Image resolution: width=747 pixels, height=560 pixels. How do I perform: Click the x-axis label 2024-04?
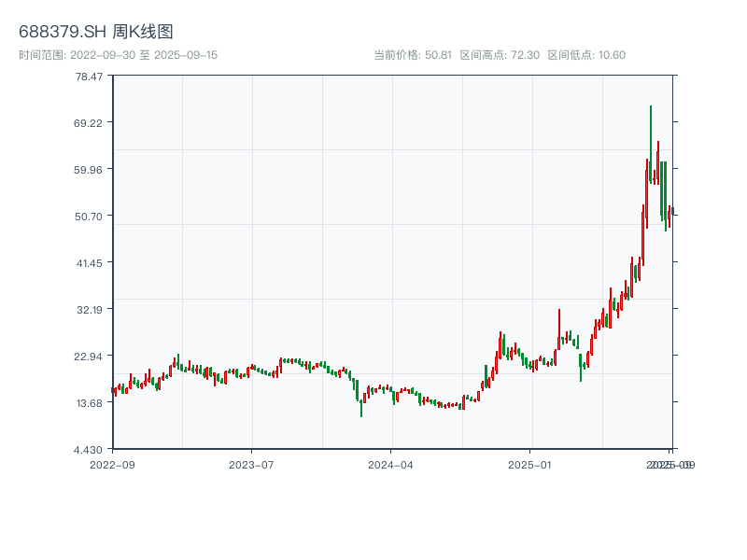coord(390,465)
